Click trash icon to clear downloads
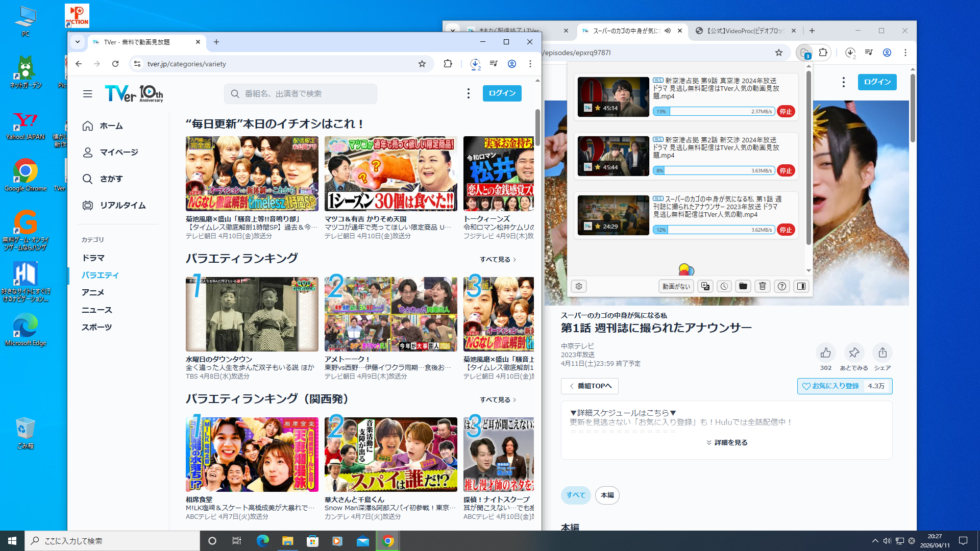980x551 pixels. point(763,286)
